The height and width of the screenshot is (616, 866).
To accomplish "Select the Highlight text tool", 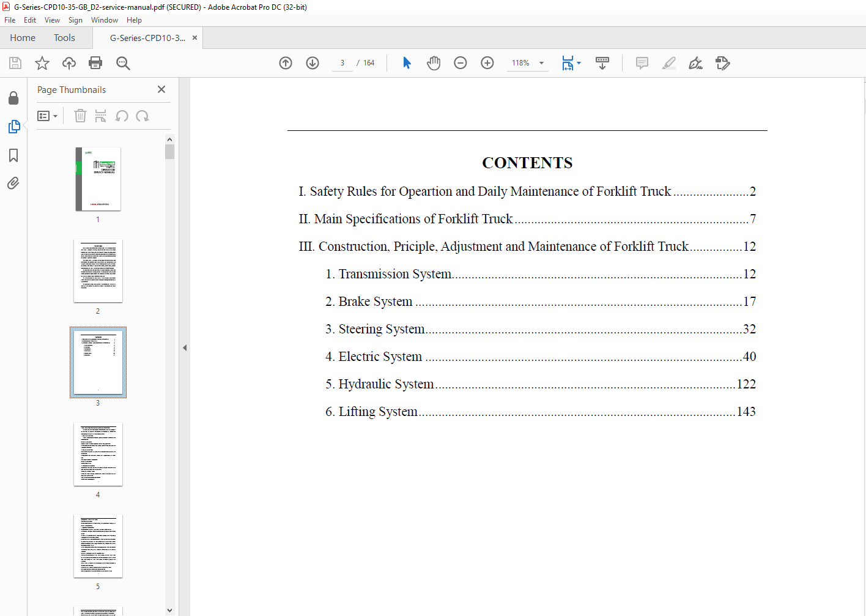I will pyautogui.click(x=669, y=63).
